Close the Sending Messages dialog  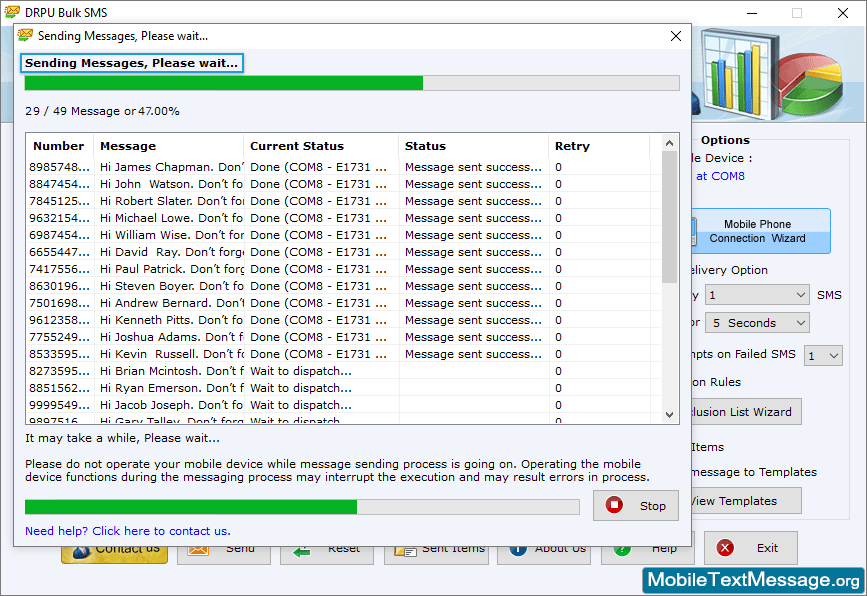pyautogui.click(x=676, y=36)
